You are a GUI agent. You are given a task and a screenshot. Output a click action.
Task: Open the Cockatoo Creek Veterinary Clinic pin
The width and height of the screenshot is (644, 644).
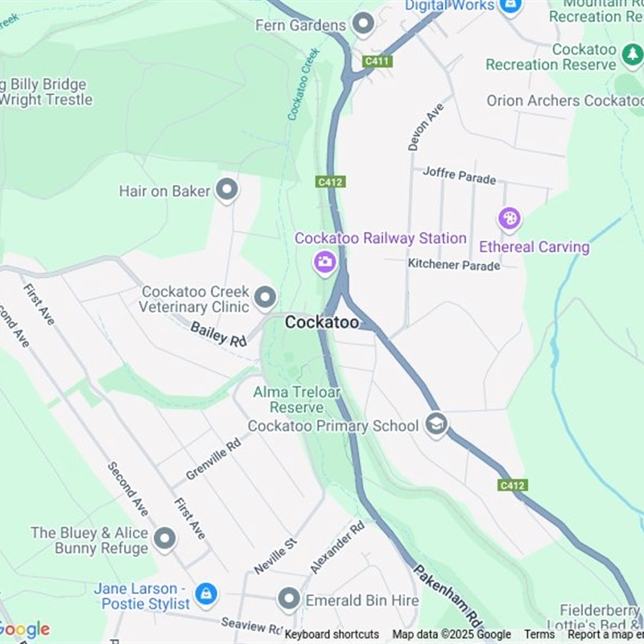pyautogui.click(x=265, y=298)
